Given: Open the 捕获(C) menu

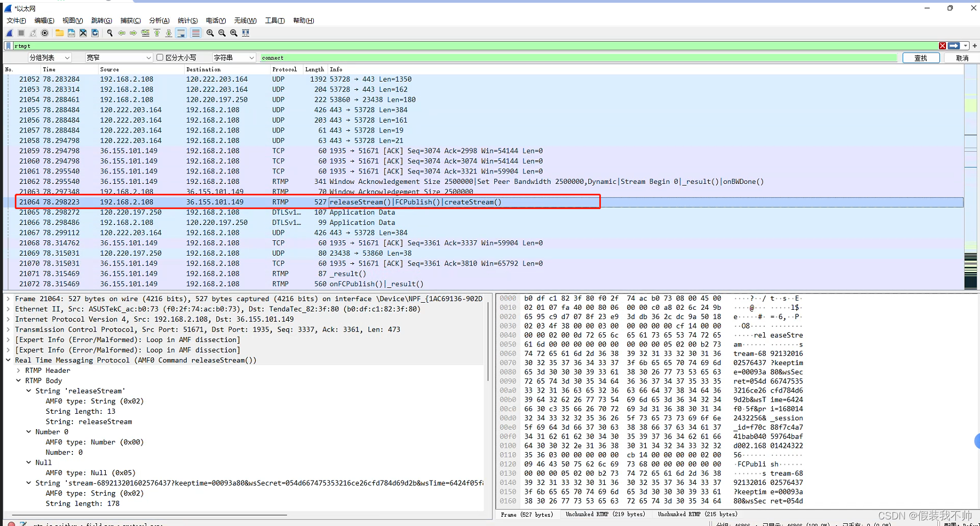Looking at the screenshot, I should (x=130, y=21).
